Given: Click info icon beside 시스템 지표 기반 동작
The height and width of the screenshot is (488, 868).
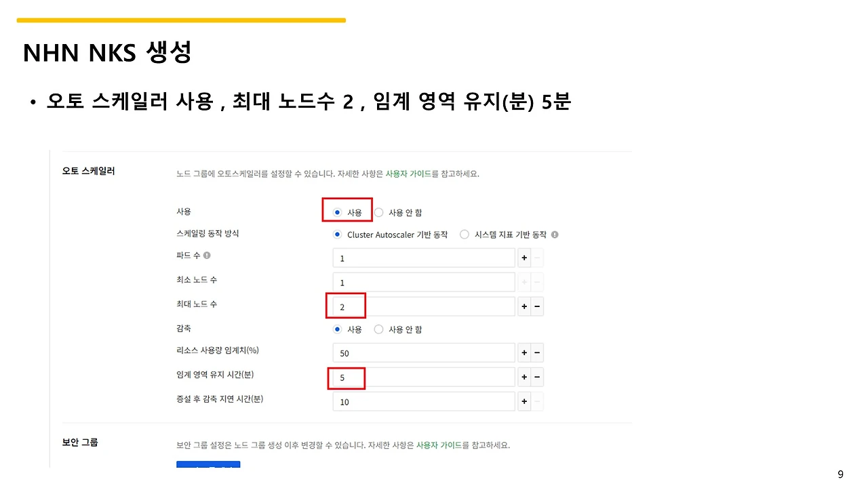Looking at the screenshot, I should click(555, 235).
